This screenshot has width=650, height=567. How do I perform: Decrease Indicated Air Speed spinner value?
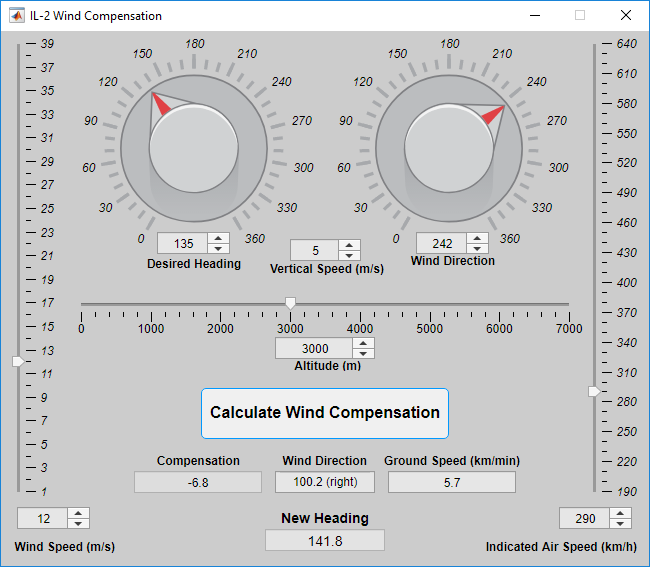point(621,523)
